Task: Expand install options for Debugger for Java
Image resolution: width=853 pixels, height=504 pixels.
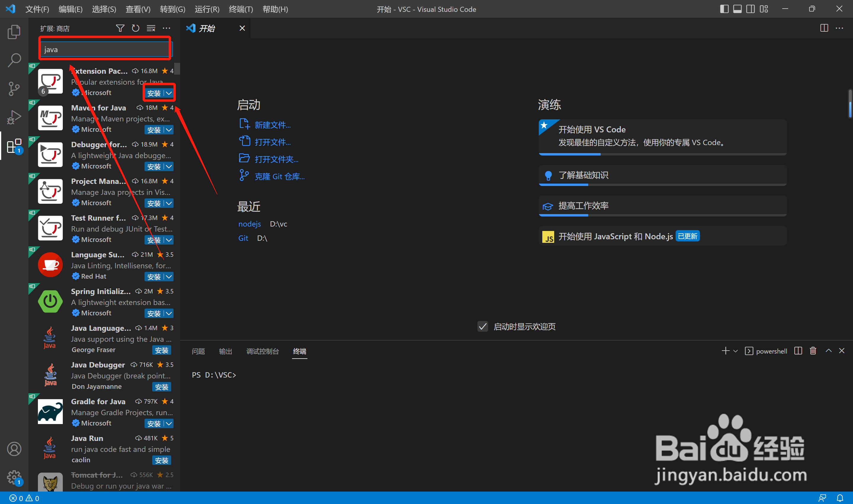Action: coord(169,166)
